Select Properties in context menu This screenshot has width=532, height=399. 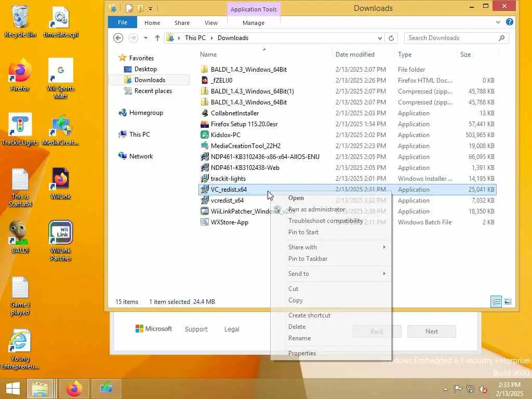coord(331,353)
